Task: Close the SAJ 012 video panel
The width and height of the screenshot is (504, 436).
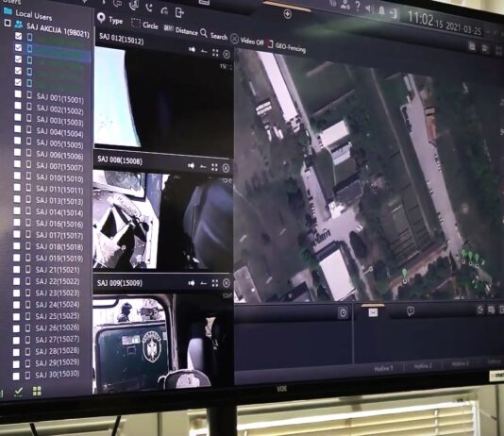Action: [x=227, y=55]
